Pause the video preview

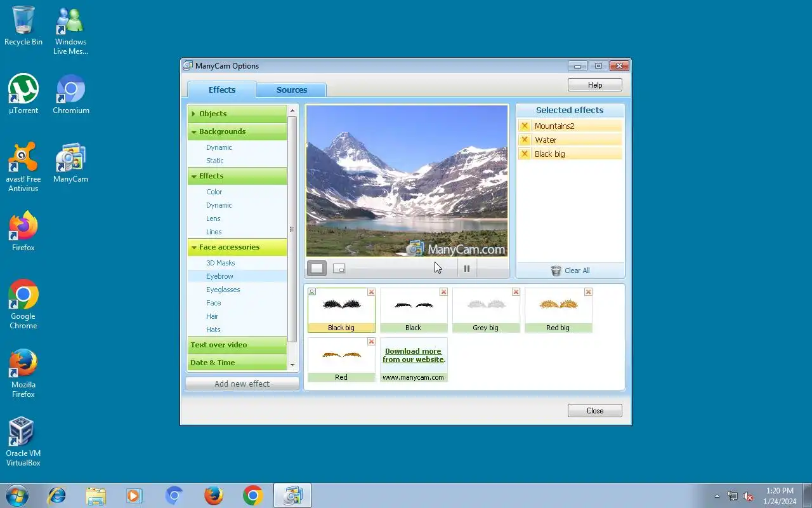(467, 269)
